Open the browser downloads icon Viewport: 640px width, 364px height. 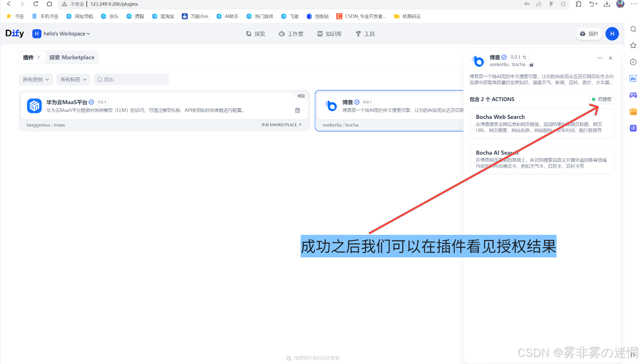click(607, 4)
